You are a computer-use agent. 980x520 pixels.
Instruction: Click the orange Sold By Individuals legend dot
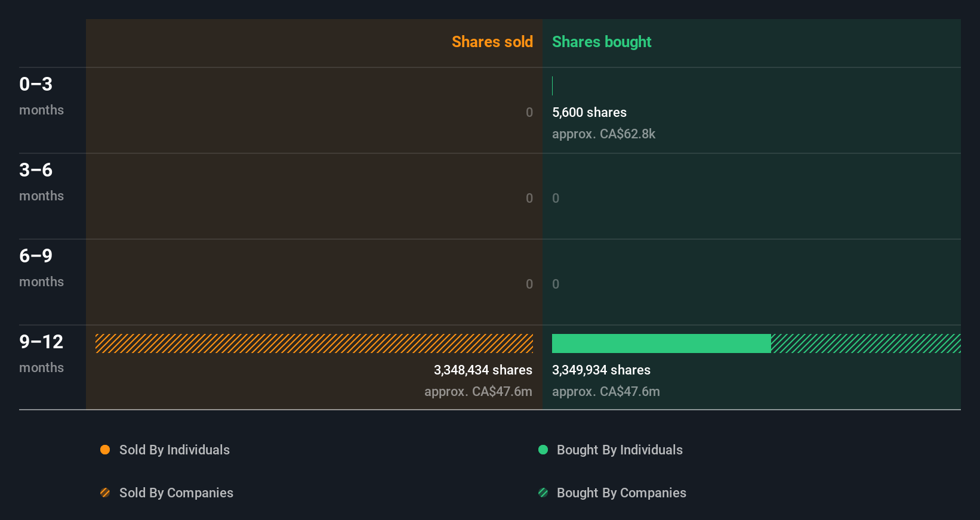tap(105, 450)
